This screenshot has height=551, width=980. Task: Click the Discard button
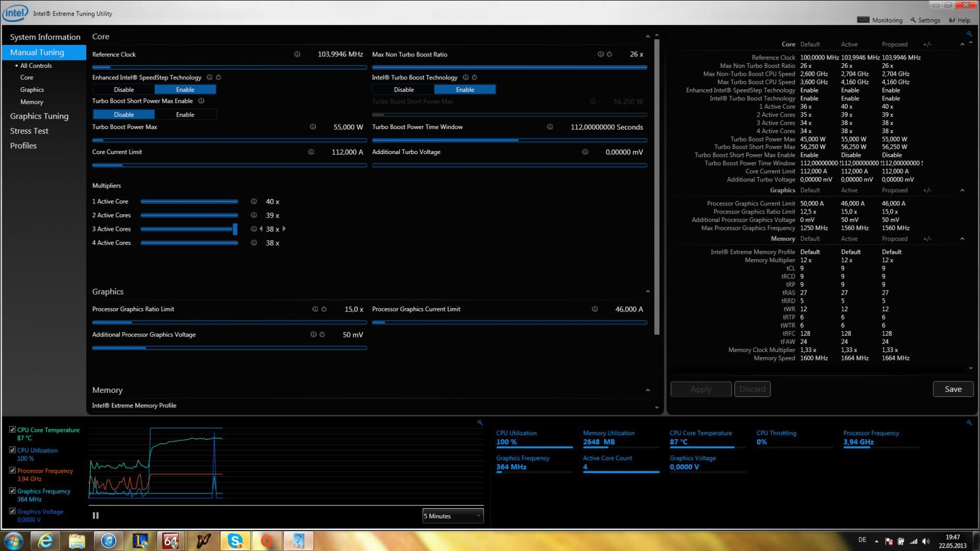point(752,389)
